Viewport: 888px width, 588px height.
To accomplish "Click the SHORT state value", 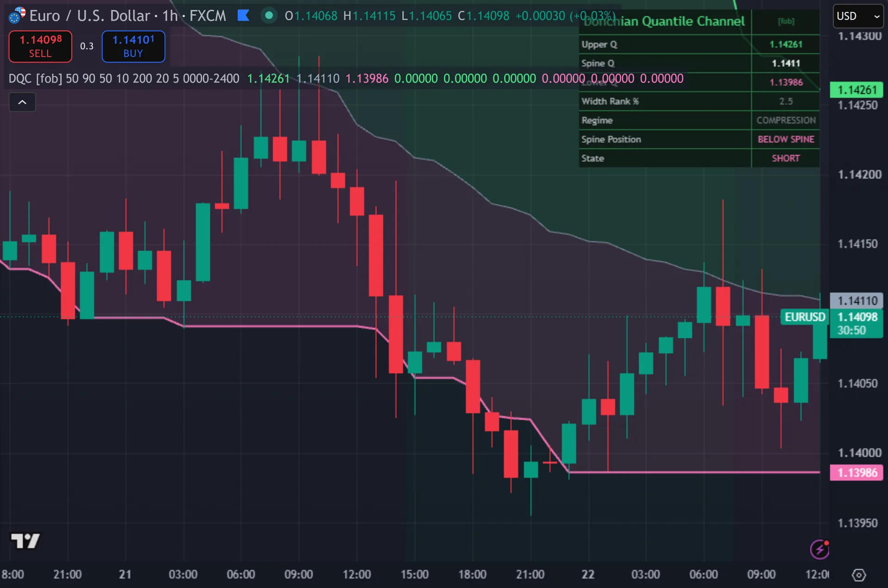I will click(786, 158).
